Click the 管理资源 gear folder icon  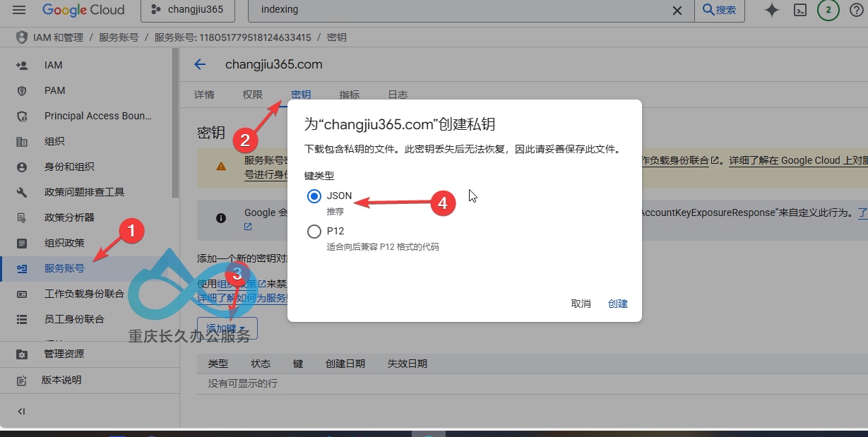[22, 354]
